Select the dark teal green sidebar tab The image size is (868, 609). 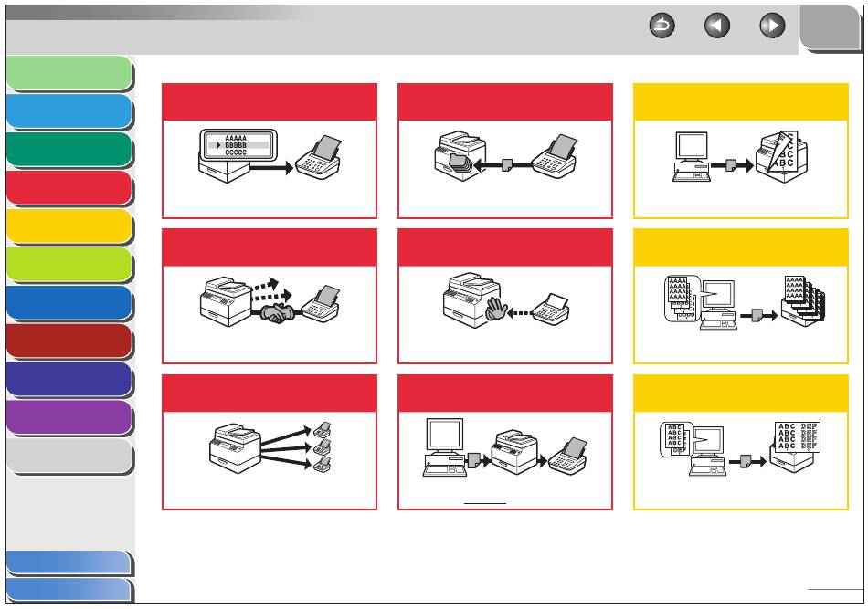click(69, 150)
